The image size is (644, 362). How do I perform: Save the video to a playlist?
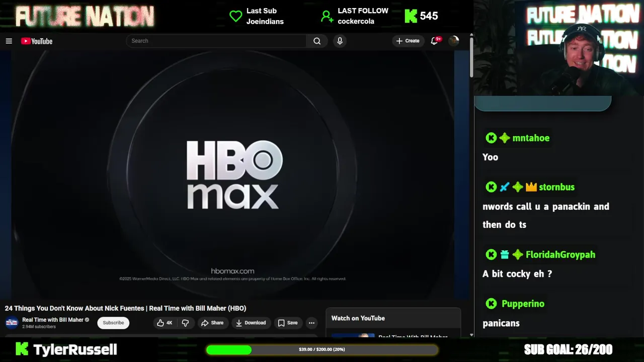[288, 323]
